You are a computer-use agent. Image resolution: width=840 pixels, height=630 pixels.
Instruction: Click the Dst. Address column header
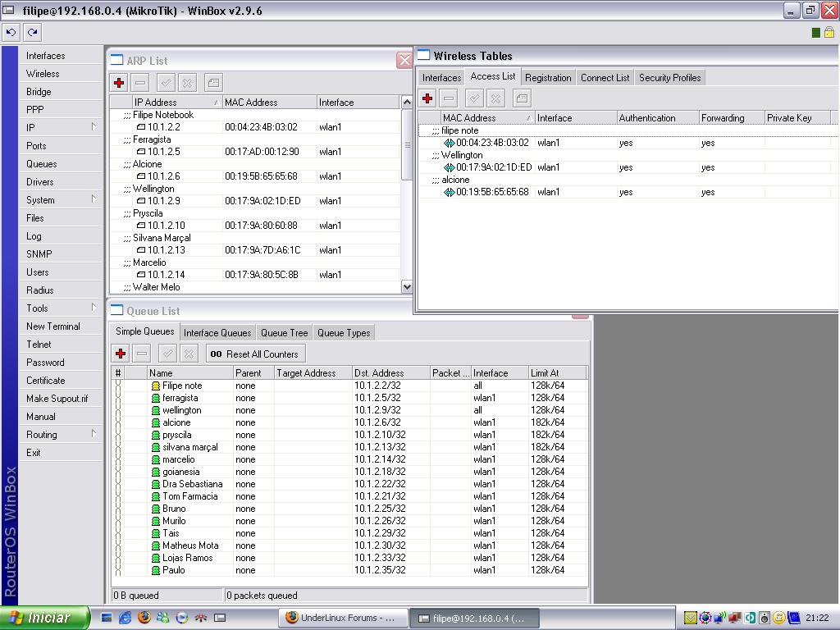[391, 373]
